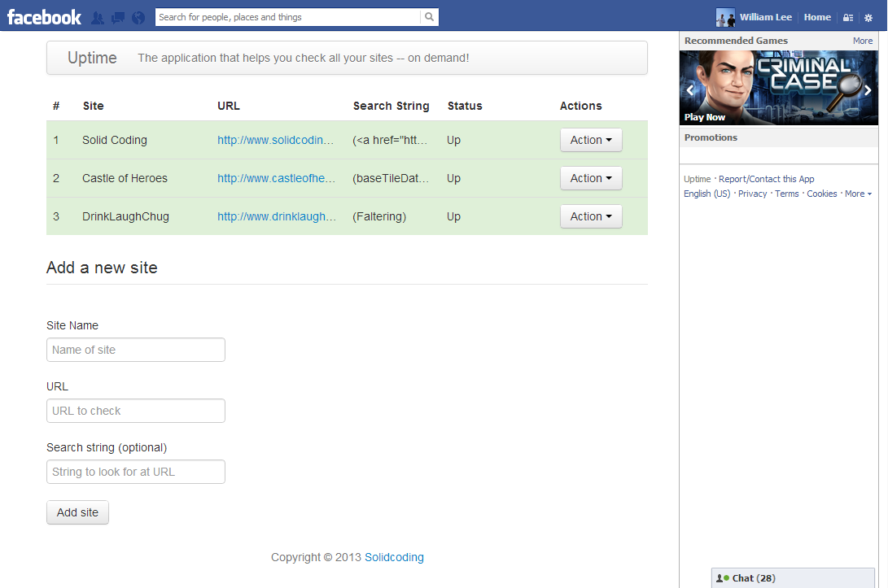The width and height of the screenshot is (888, 588).
Task: Click the Facebook logo
Action: point(44,17)
